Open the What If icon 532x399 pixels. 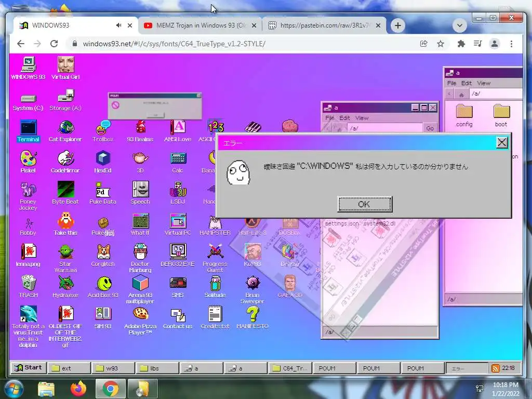coord(140,224)
